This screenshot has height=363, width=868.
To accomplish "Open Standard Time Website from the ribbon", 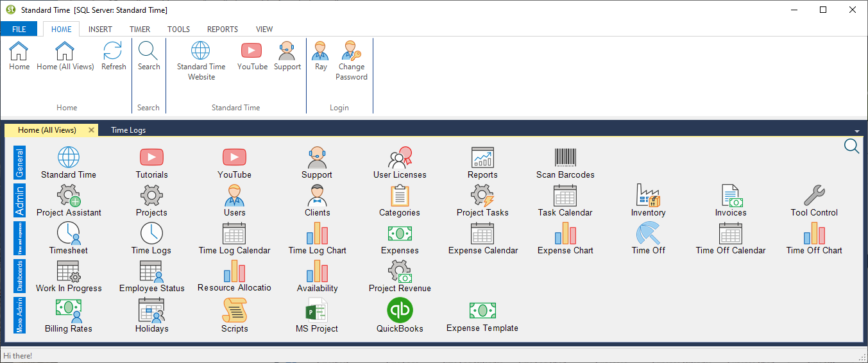I will 201,61.
